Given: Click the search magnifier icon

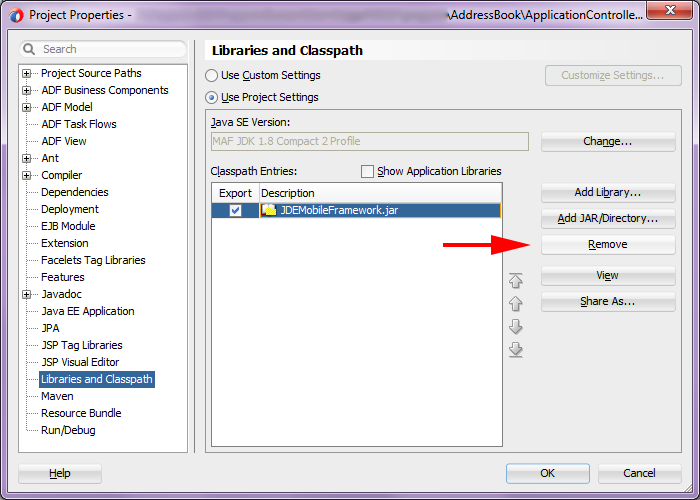Looking at the screenshot, I should click(30, 49).
